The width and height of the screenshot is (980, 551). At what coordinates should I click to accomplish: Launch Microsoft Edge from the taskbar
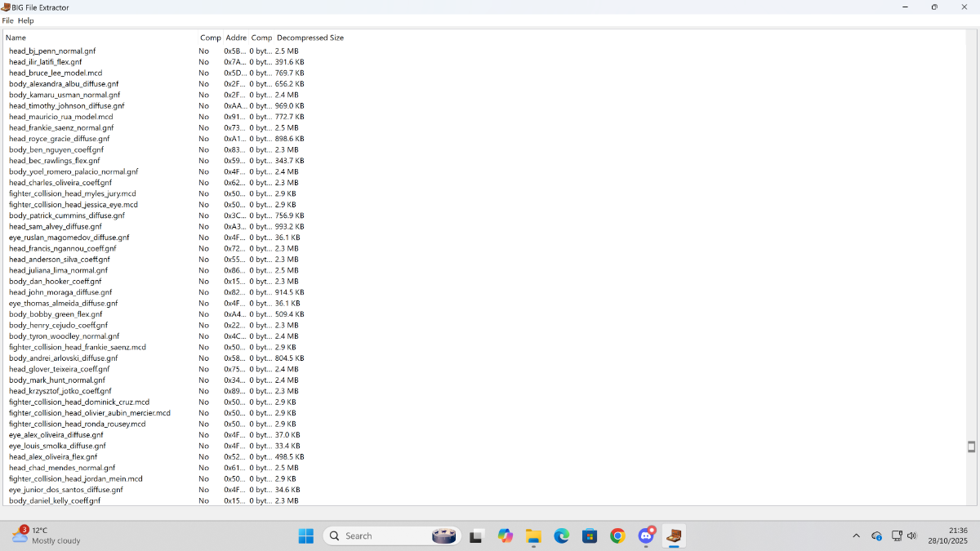561,535
